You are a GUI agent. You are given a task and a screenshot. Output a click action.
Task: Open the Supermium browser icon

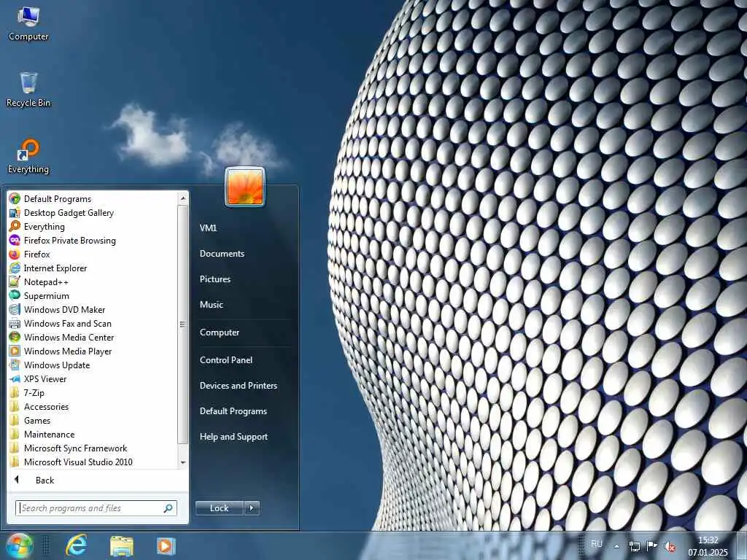(15, 295)
